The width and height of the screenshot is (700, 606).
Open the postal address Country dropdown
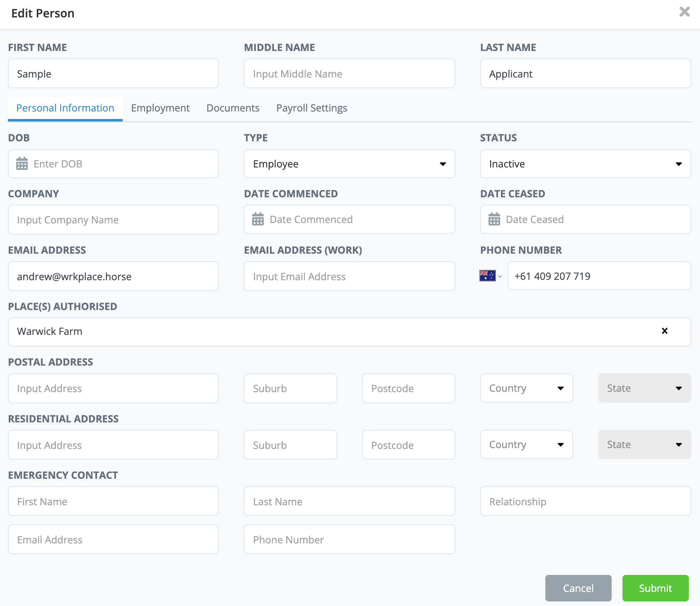[526, 388]
